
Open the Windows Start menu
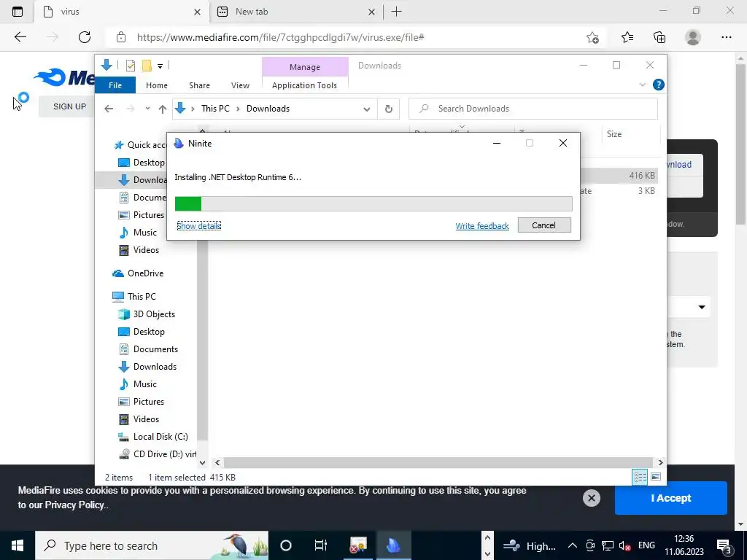click(18, 545)
